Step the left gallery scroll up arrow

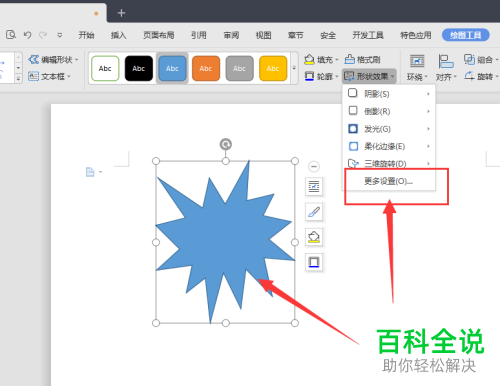(x=19, y=58)
